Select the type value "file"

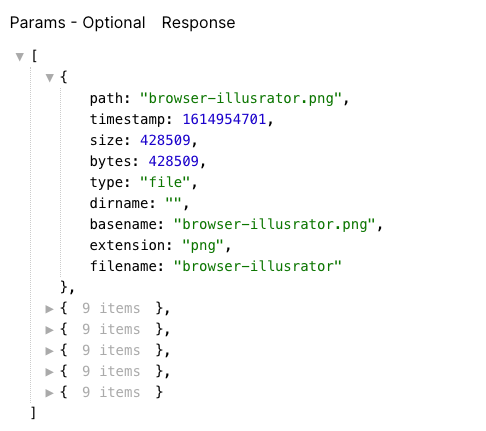(x=165, y=182)
